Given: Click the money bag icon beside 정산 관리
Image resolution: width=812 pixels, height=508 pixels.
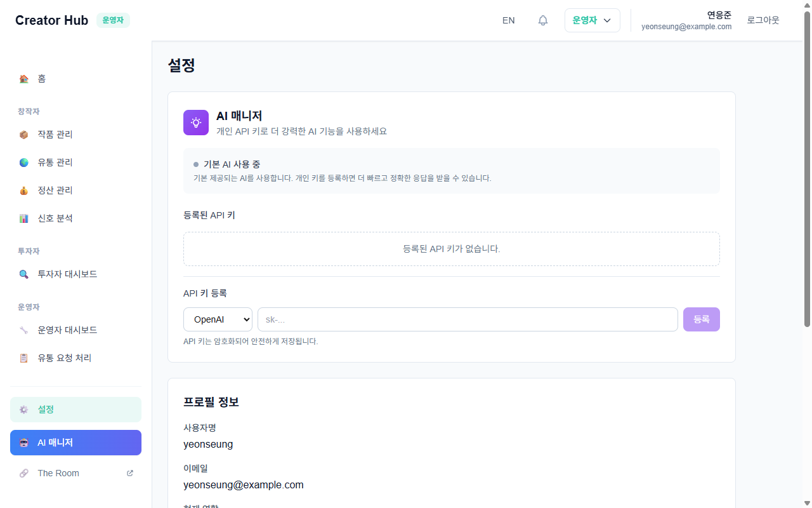Looking at the screenshot, I should pos(24,190).
